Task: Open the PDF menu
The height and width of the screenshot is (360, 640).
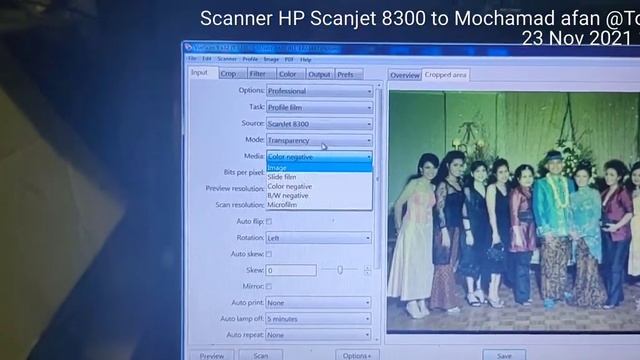Action: click(289, 60)
